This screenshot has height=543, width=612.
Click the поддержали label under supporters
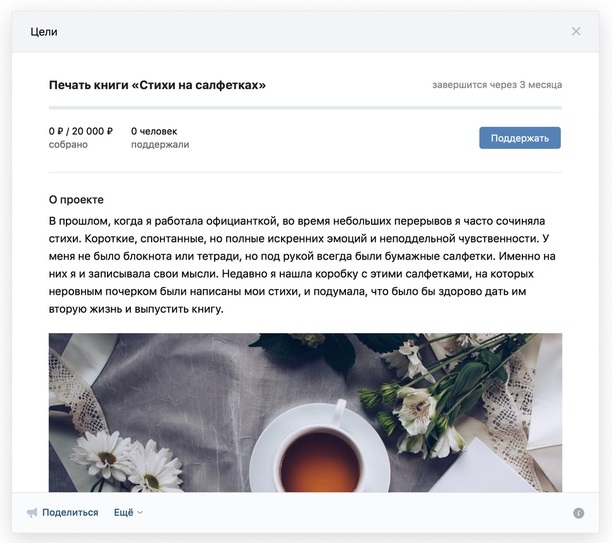pos(160,144)
